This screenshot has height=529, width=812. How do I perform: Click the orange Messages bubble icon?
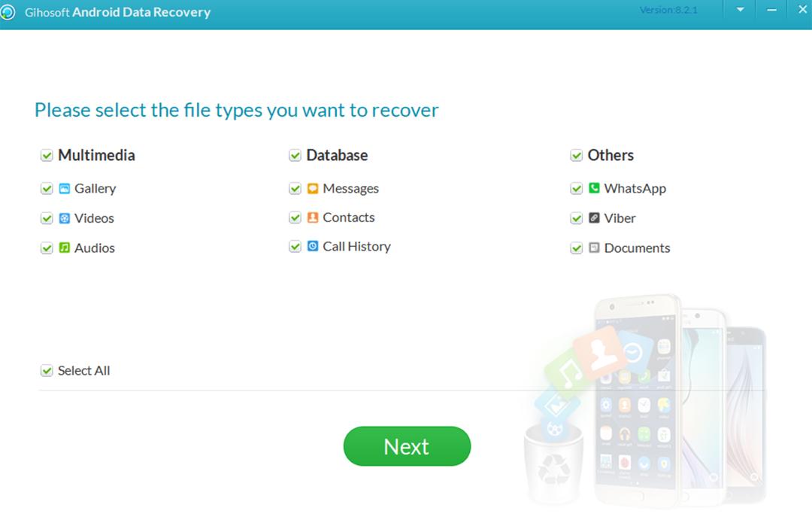click(313, 188)
